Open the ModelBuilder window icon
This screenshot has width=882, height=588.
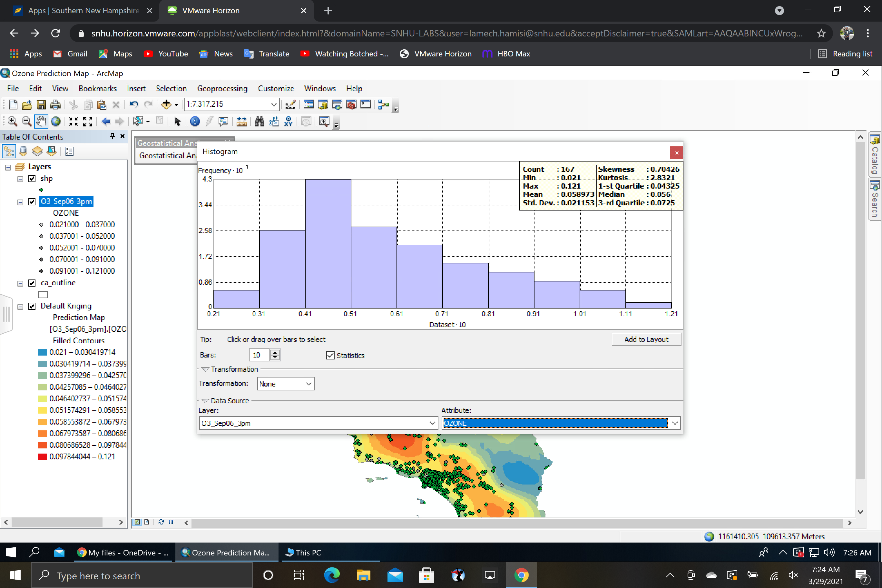coord(383,105)
